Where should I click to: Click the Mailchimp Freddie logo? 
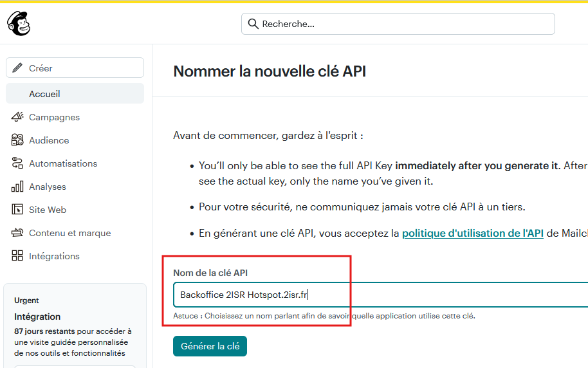pos(19,24)
